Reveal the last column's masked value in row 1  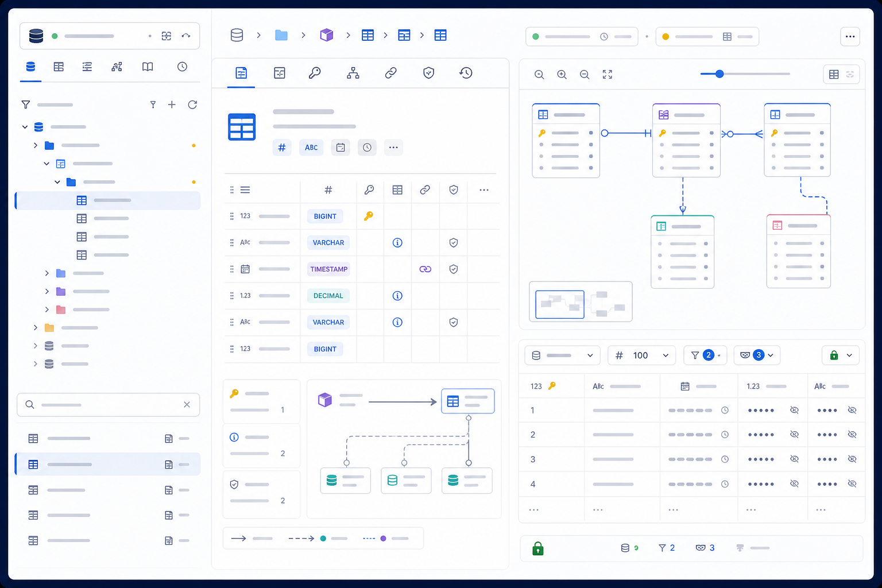pos(852,411)
